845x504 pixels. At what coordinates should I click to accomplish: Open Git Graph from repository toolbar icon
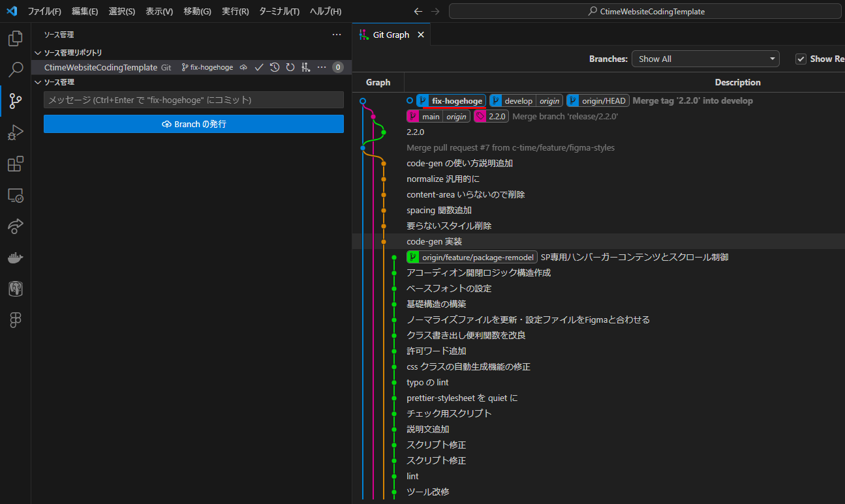tap(305, 67)
